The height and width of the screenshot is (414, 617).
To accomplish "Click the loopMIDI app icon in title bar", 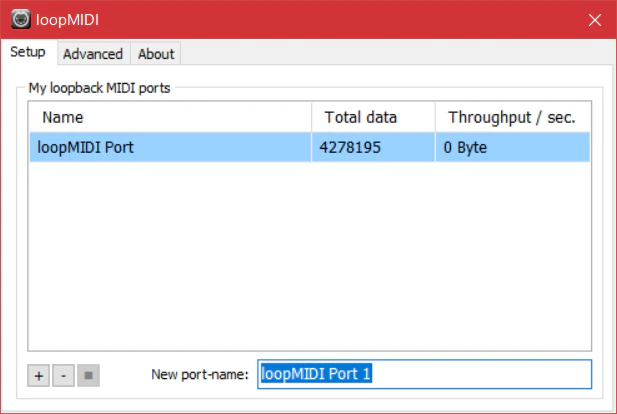I will [20, 19].
